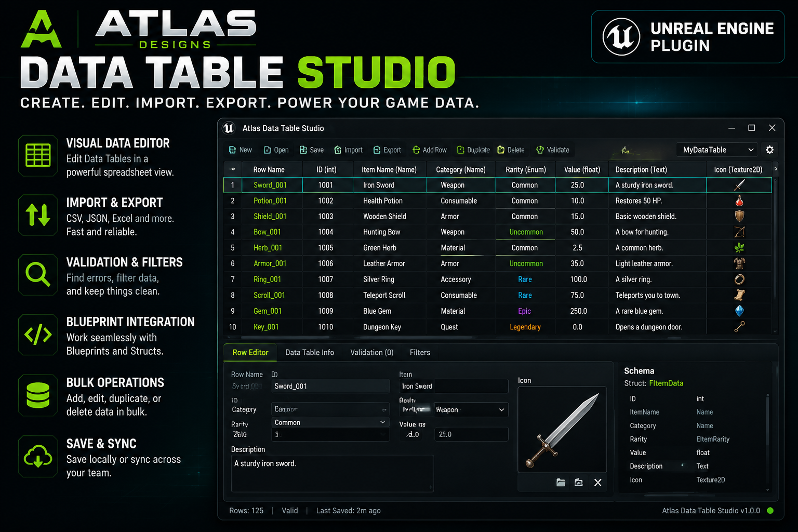This screenshot has height=532, width=798.
Task: Delete the selected row
Action: pos(511,150)
